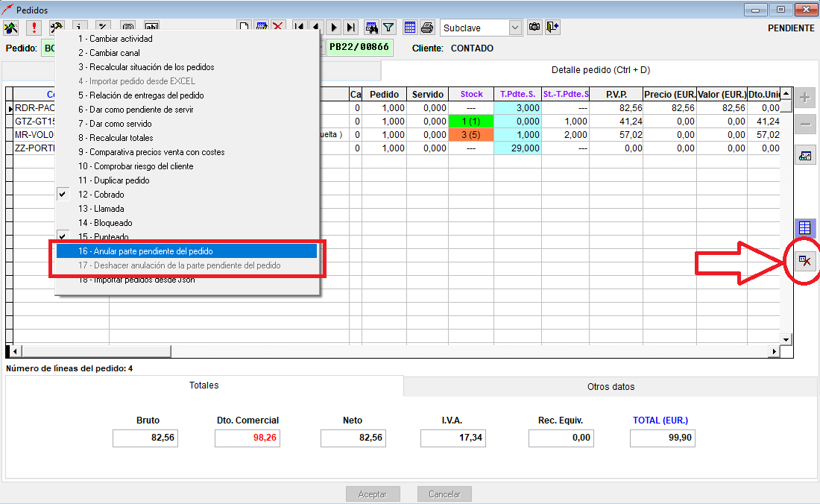
Task: Click the T.Pdte.S. column header
Action: [x=518, y=94]
